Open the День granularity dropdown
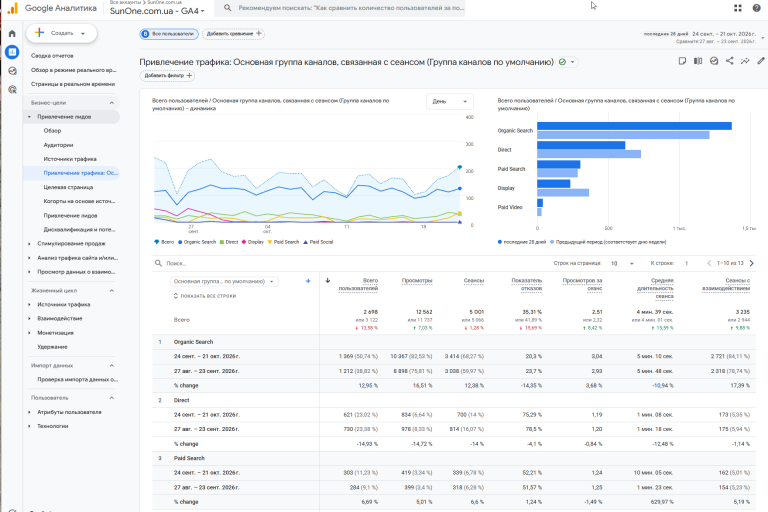This screenshot has width=768, height=512. (x=450, y=101)
